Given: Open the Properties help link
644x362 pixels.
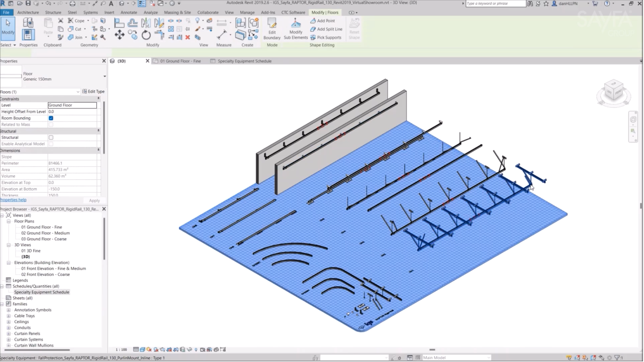Looking at the screenshot, I should coord(13,200).
